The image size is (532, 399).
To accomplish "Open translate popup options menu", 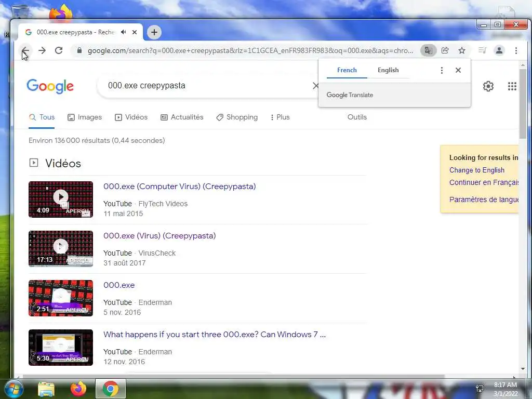I will pyautogui.click(x=442, y=70).
